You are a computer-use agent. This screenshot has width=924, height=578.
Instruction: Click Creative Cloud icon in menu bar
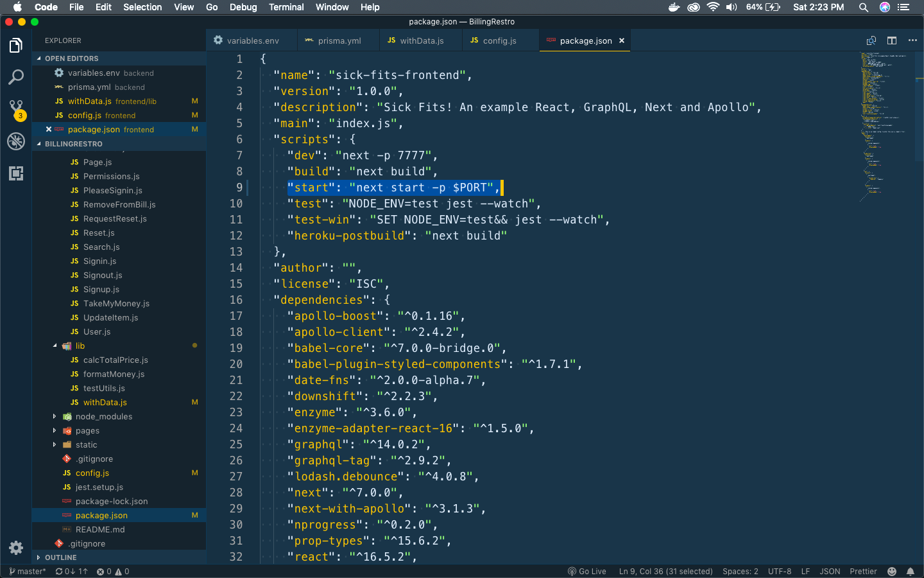click(x=694, y=7)
